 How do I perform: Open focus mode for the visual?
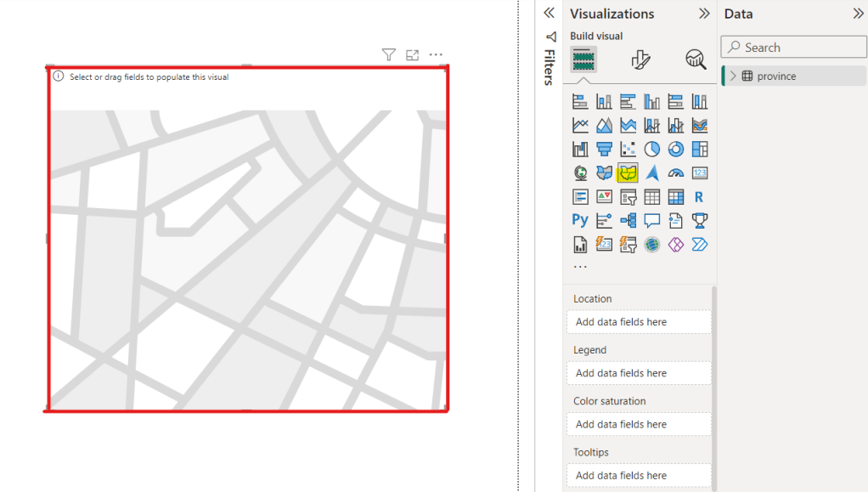[x=412, y=55]
